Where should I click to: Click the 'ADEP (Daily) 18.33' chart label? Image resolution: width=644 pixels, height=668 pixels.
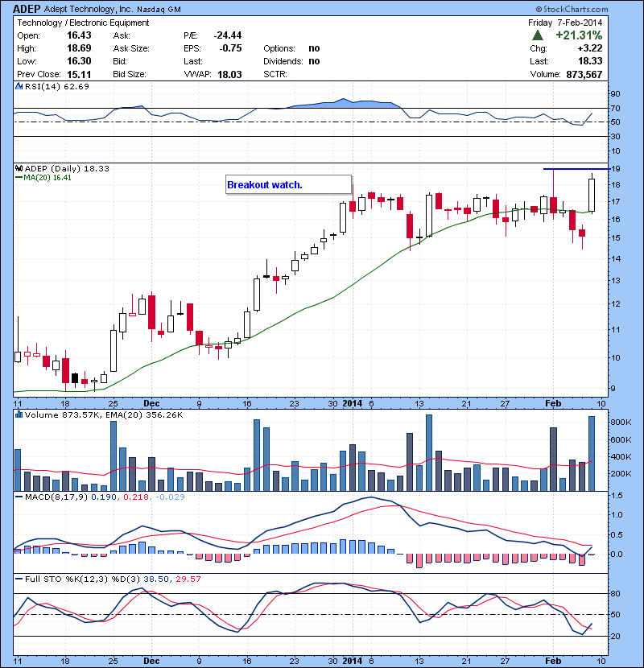point(67,168)
